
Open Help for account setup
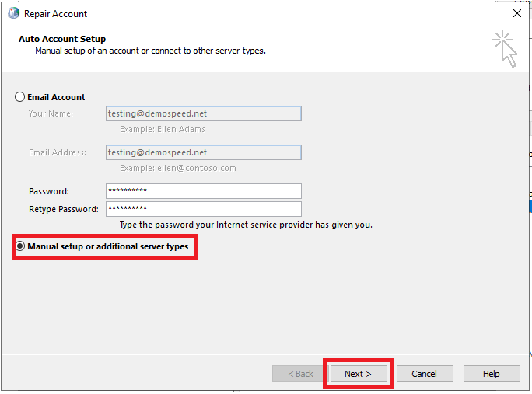click(491, 374)
